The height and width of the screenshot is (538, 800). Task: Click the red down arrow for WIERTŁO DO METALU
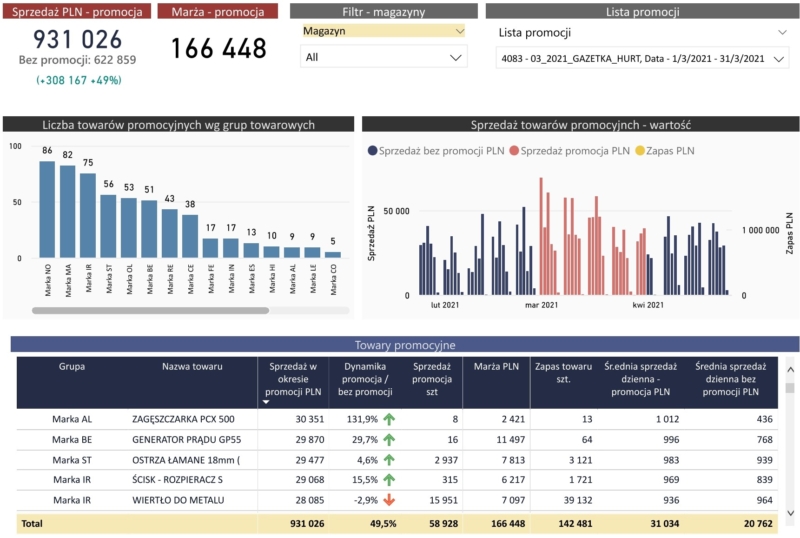(389, 500)
